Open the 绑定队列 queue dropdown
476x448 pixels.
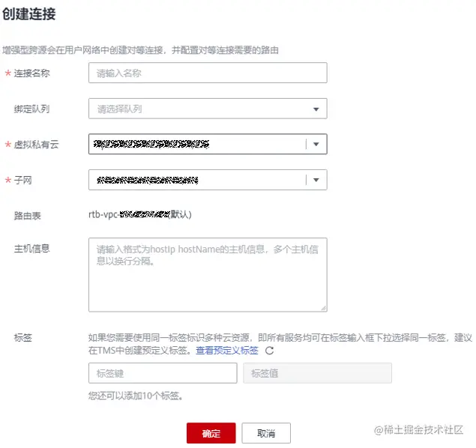[x=208, y=109]
